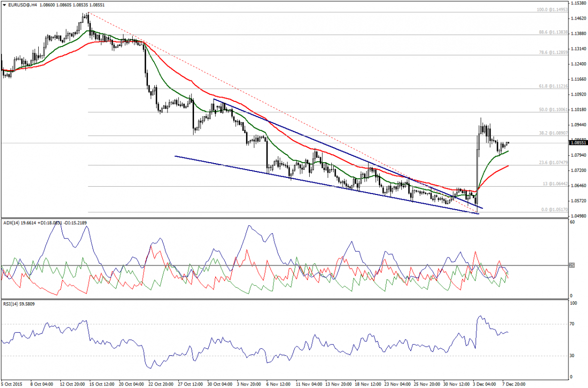This screenshot has width=588, height=388.
Task: Click the RSI 70 level axis label
Action: pyautogui.click(x=572, y=324)
